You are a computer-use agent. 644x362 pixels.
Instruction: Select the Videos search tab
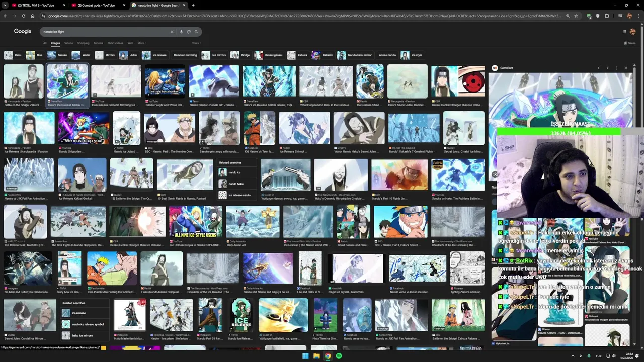point(68,43)
